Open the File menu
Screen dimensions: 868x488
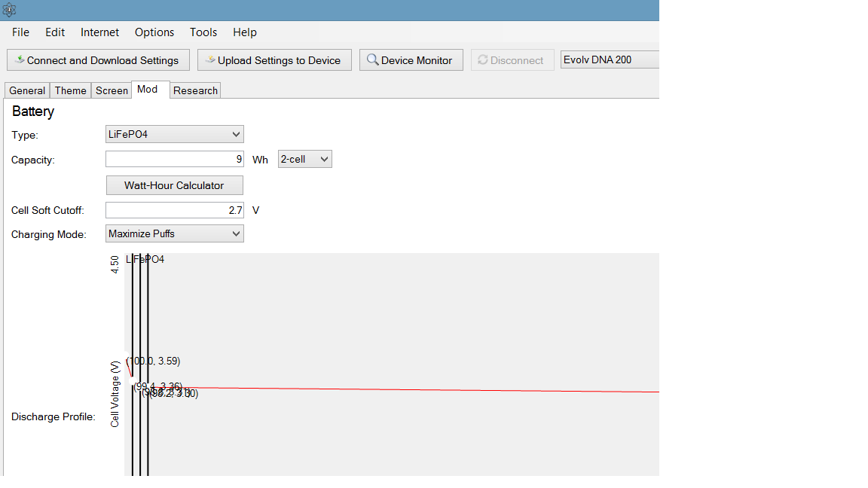pos(21,32)
